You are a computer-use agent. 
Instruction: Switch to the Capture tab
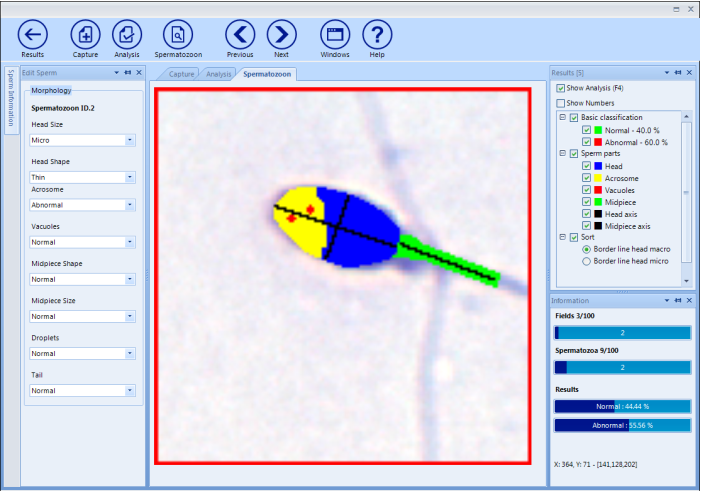pos(181,74)
